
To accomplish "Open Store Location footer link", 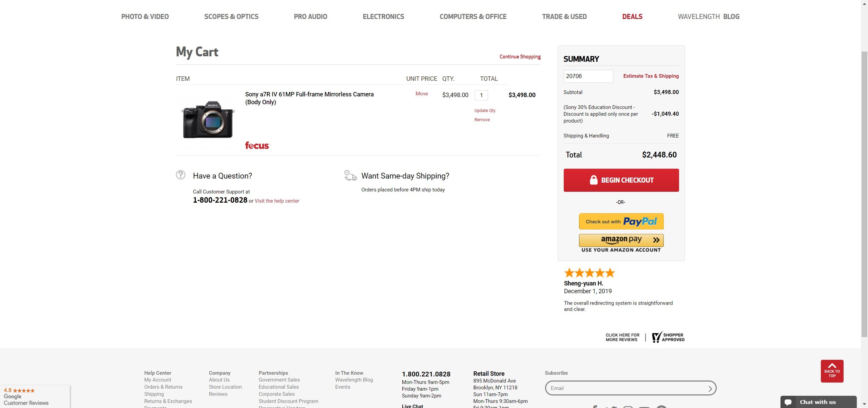I will (x=225, y=387).
